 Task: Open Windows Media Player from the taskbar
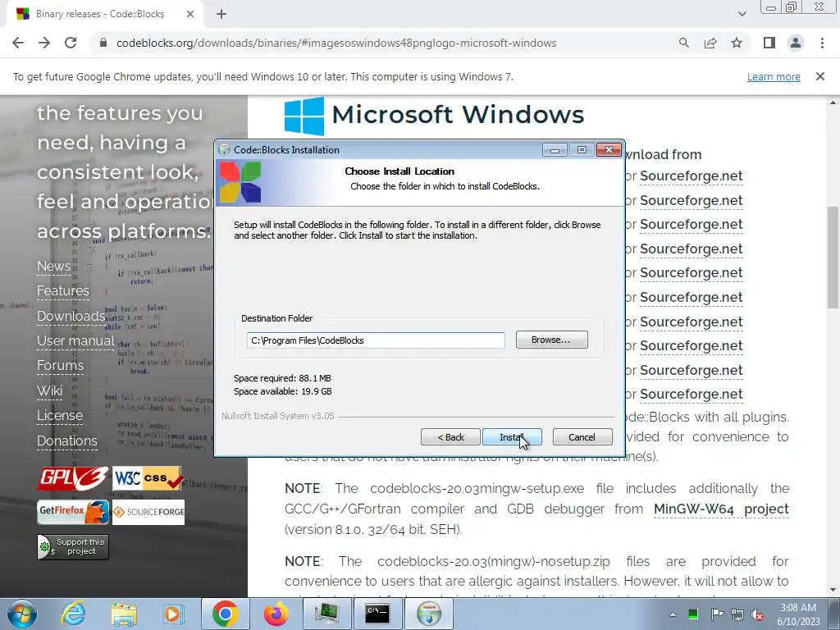tap(174, 614)
